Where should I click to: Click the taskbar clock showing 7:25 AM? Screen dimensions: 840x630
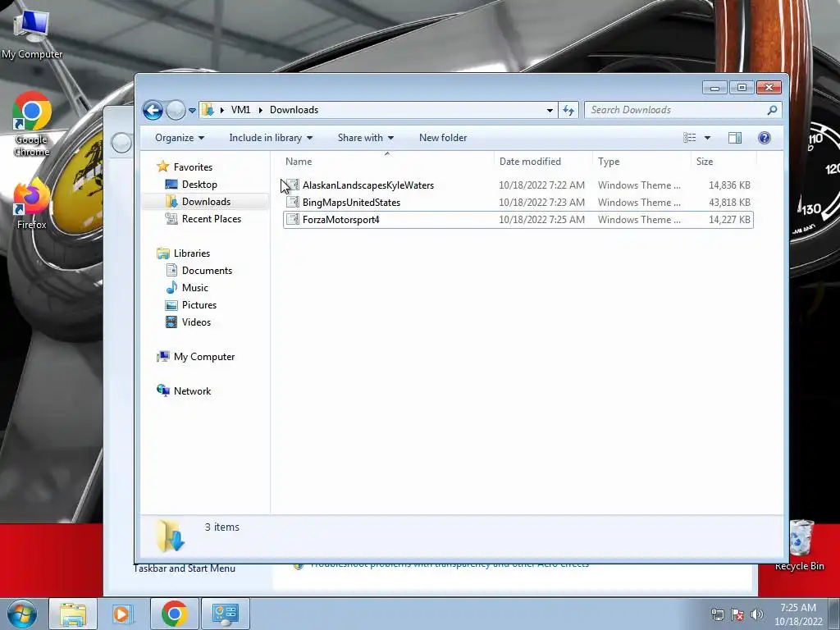click(x=798, y=614)
